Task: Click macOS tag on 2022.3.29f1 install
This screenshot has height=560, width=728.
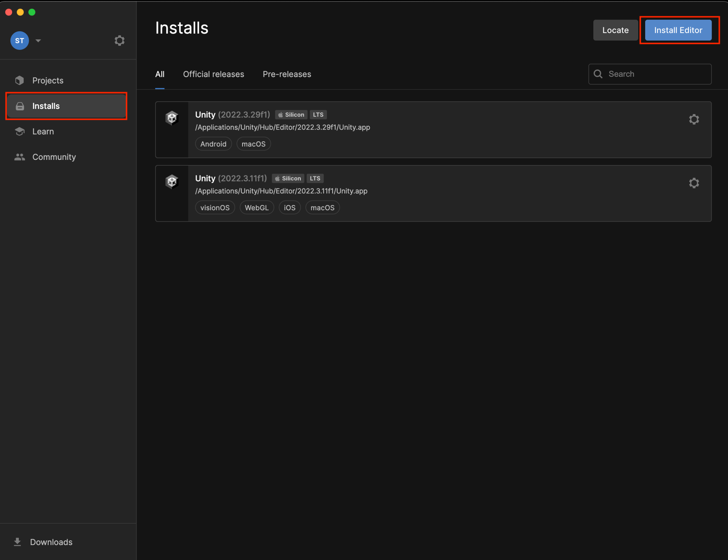Action: [x=253, y=144]
